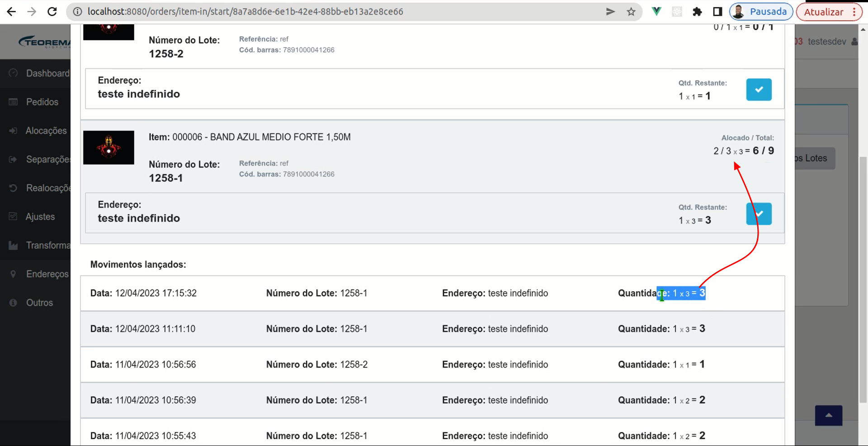
Task: Open browser menu three dots
Action: point(854,12)
